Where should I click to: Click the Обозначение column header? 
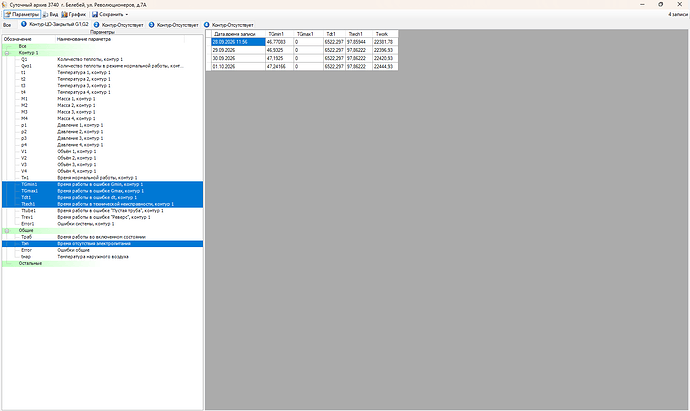coord(29,39)
